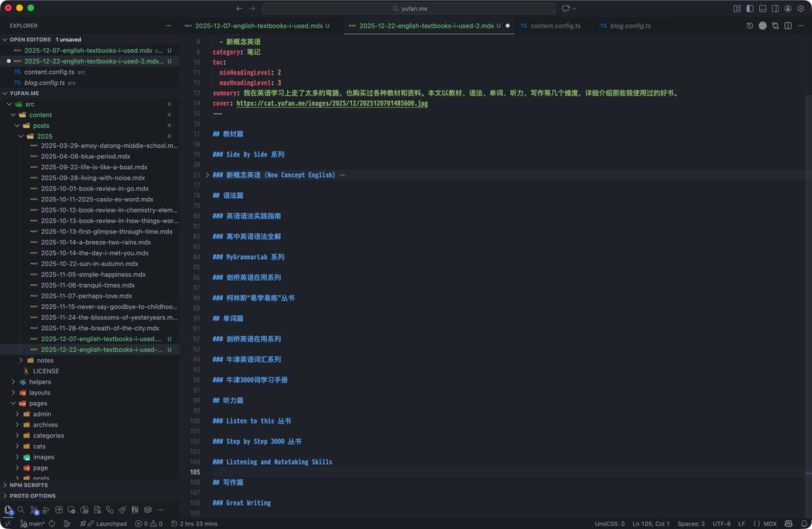The height and width of the screenshot is (529, 812).
Task: Click the Ln 105, Col 1 indicator
Action: coord(650,524)
